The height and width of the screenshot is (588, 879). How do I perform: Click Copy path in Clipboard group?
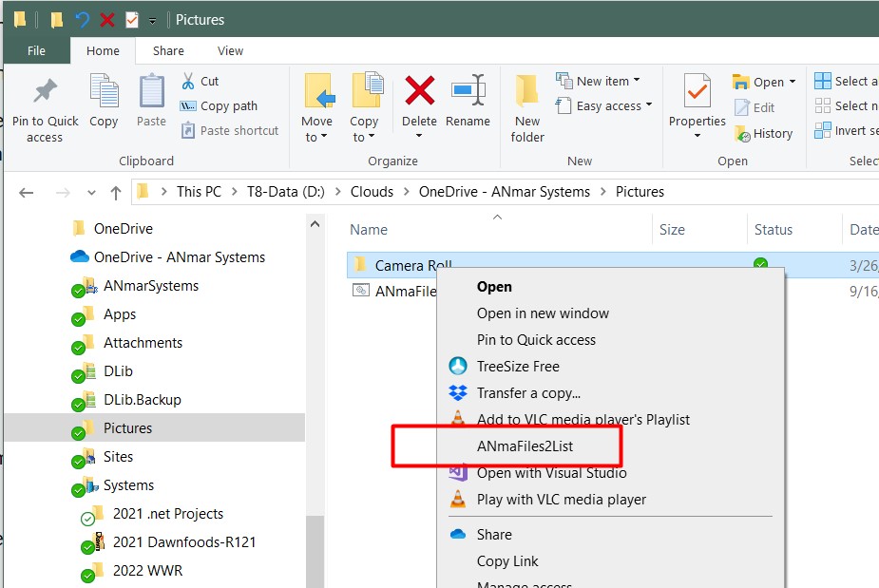point(228,106)
